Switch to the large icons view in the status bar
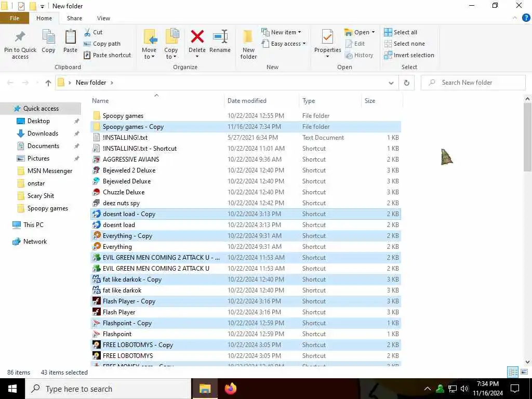Image resolution: width=532 pixels, height=399 pixels. (x=524, y=372)
